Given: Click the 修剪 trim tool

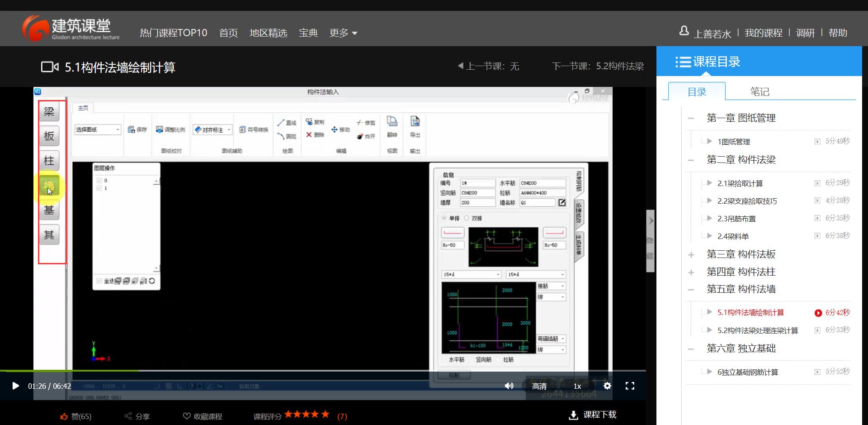Looking at the screenshot, I should click(x=366, y=123).
